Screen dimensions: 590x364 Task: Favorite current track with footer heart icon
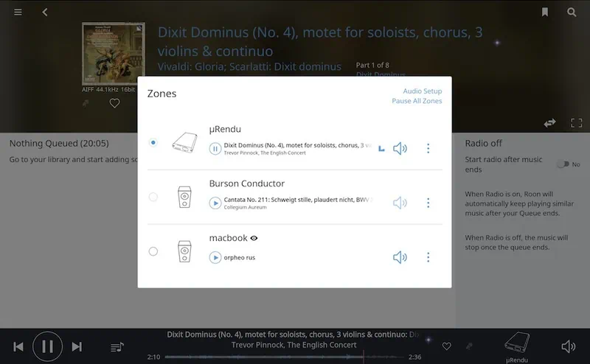[447, 346]
